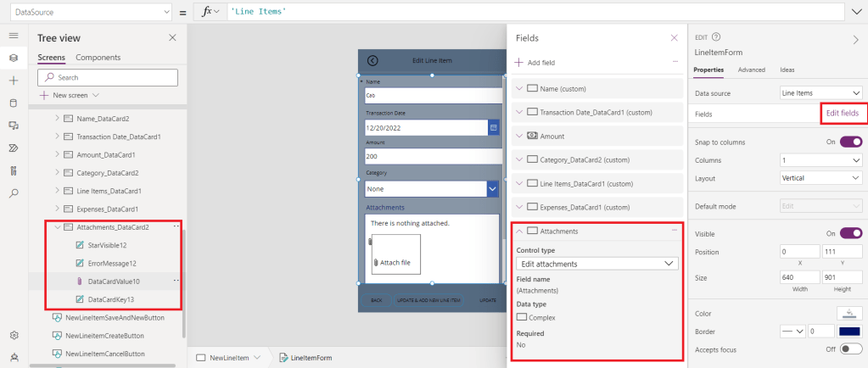868x368 pixels.
Task: Click Add field in Fields panel
Action: pos(535,63)
